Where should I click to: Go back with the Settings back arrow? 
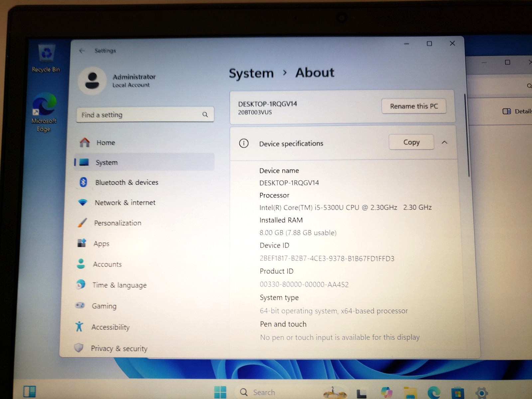click(82, 51)
